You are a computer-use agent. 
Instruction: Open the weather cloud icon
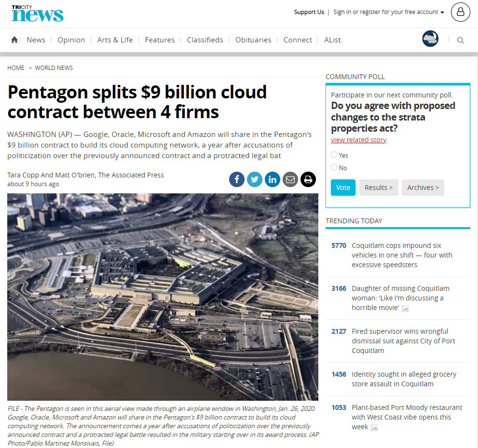coord(430,39)
